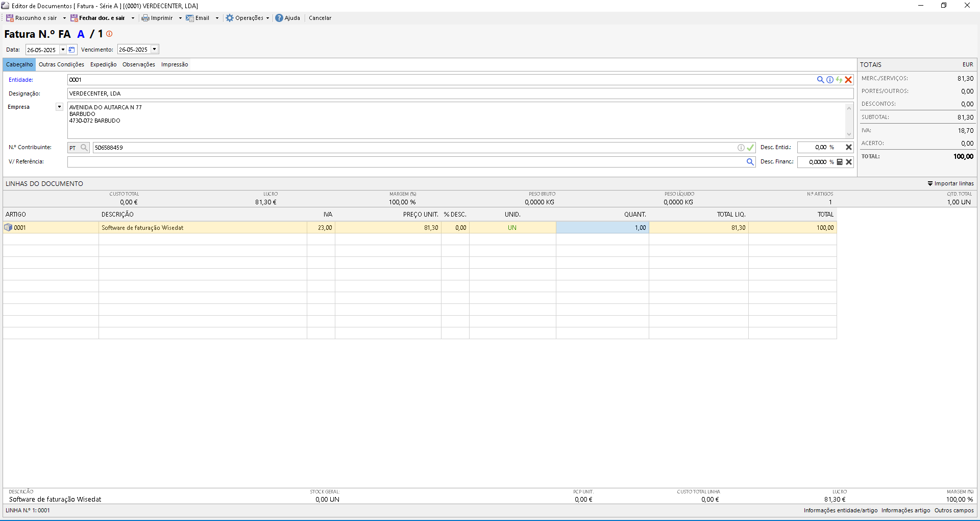Open dropdown arrow next to Imprimir
The width and height of the screenshot is (980, 521).
pyautogui.click(x=180, y=18)
